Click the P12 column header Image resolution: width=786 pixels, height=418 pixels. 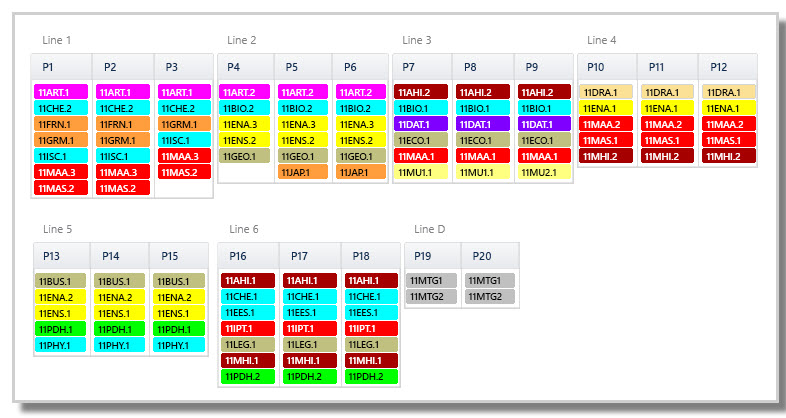pyautogui.click(x=727, y=67)
